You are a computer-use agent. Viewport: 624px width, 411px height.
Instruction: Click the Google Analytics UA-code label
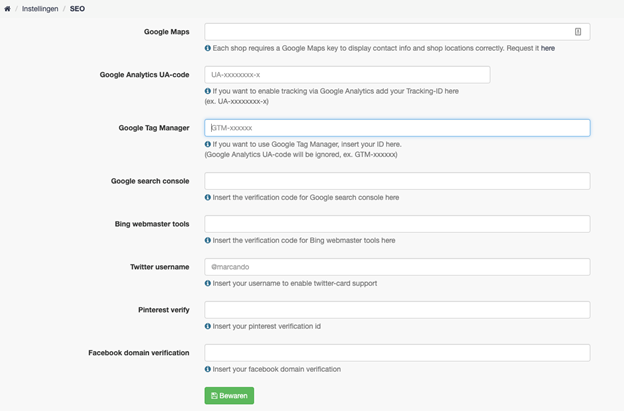(x=144, y=75)
